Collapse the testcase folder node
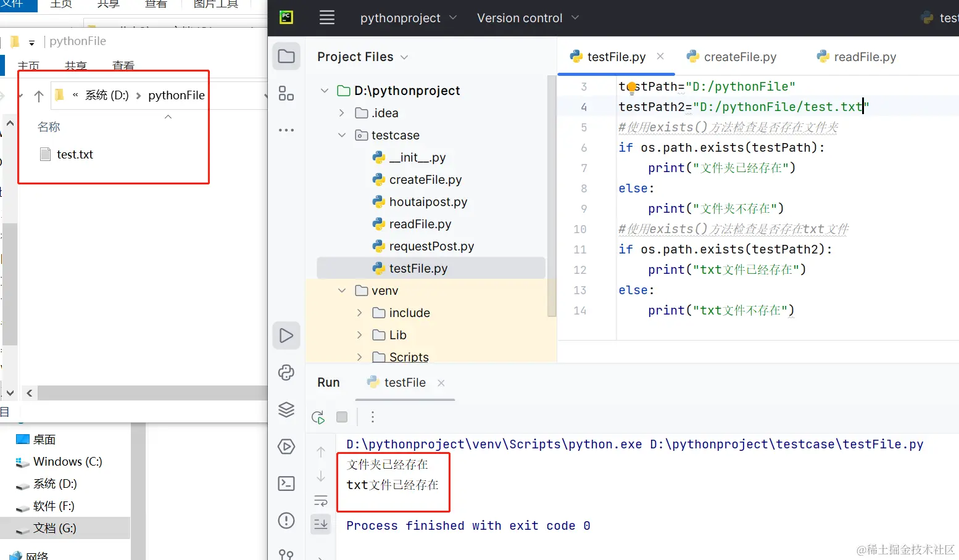The height and width of the screenshot is (560, 959). point(342,135)
